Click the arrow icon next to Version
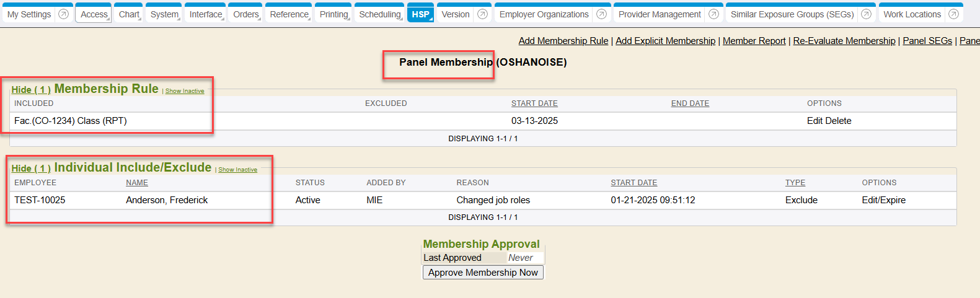The image size is (980, 298). [482, 14]
